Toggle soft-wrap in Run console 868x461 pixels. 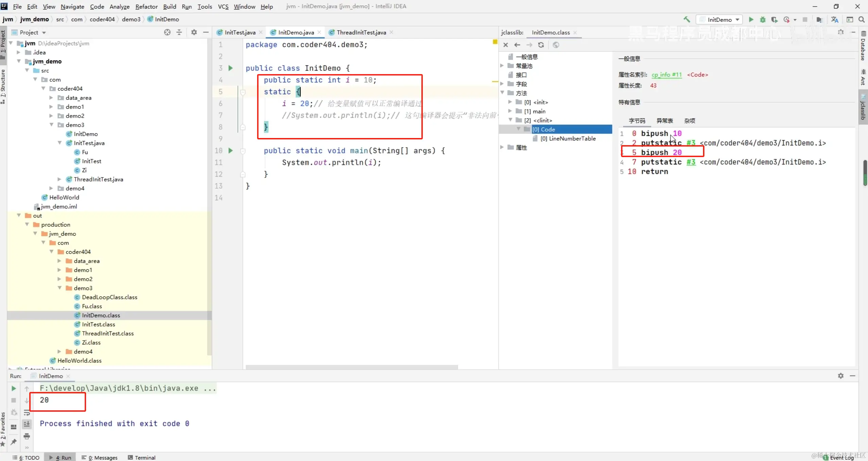point(27,412)
